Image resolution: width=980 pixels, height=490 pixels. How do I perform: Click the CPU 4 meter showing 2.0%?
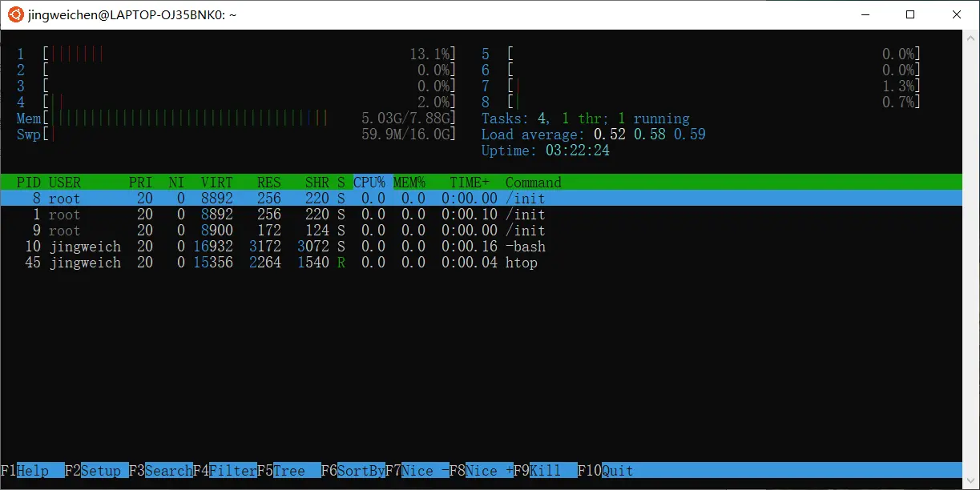pos(236,102)
